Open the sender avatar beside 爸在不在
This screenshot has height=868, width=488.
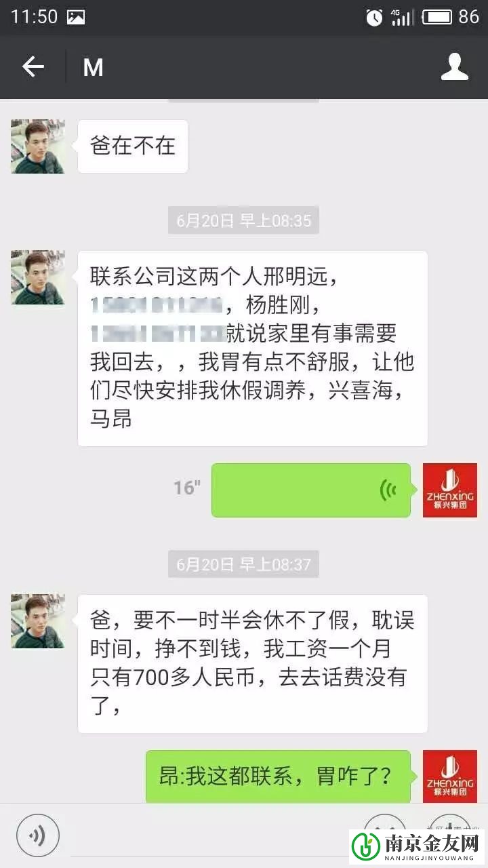[x=38, y=146]
